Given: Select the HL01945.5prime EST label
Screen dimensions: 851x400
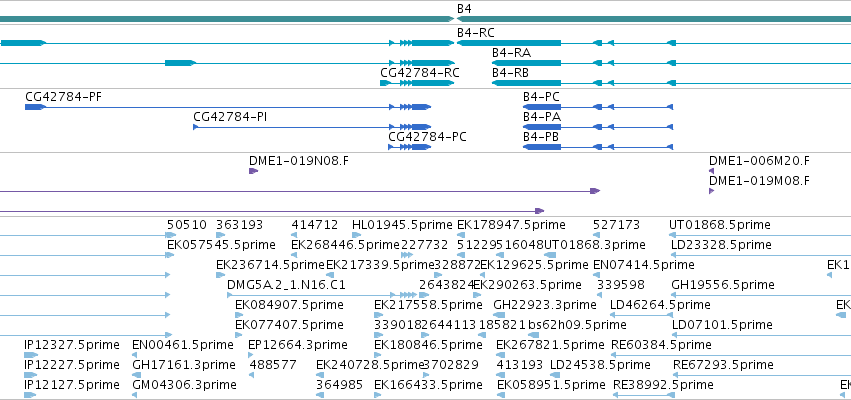Looking at the screenshot, I should point(402,225).
